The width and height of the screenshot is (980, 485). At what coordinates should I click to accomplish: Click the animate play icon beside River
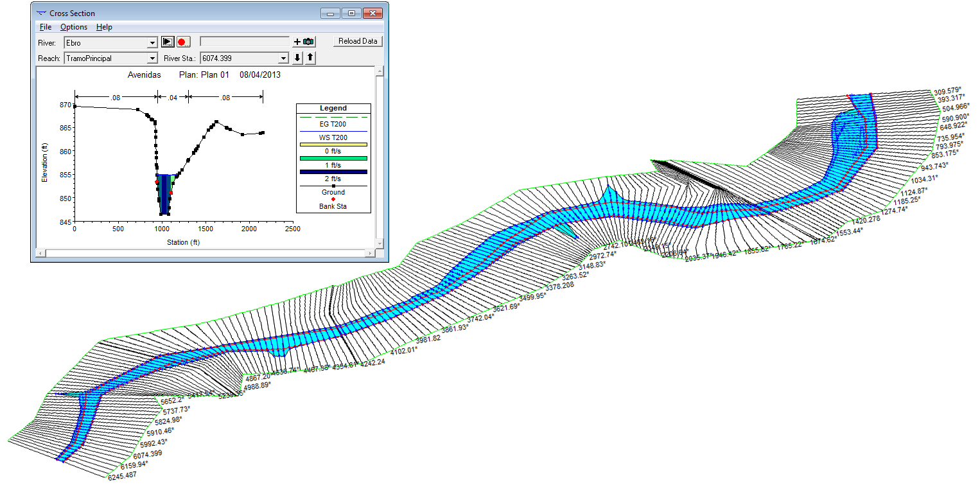coord(168,42)
